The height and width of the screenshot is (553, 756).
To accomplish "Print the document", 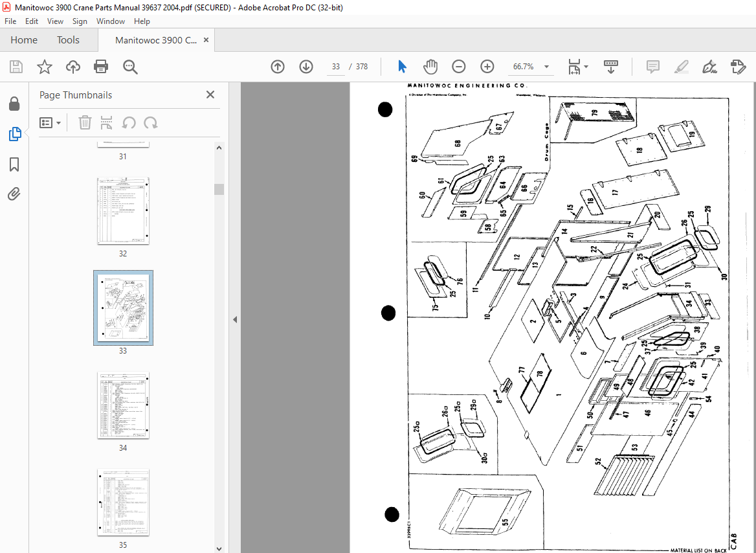I will pos(101,67).
